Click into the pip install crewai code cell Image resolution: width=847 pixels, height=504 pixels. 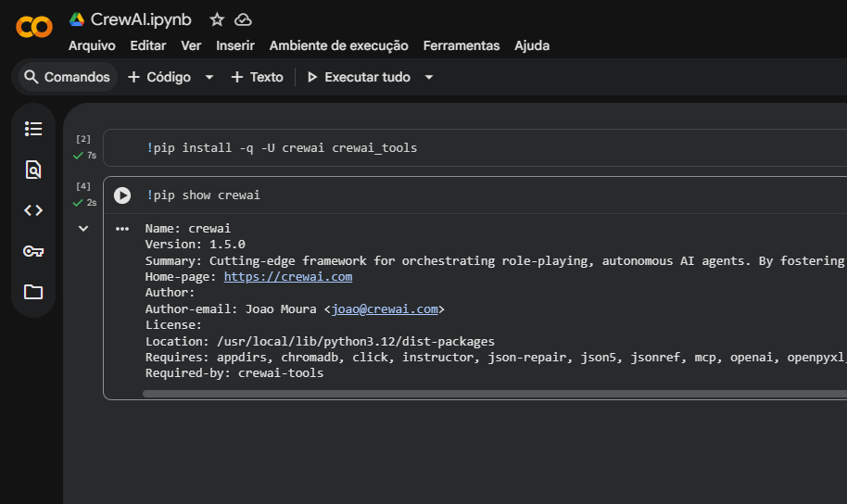click(x=475, y=148)
